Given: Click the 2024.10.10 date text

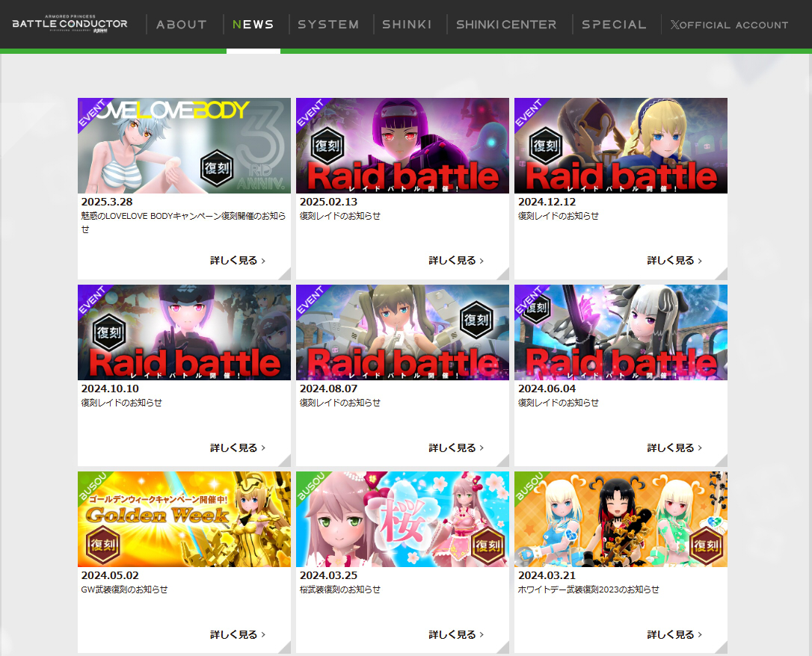Looking at the screenshot, I should click(x=110, y=389).
